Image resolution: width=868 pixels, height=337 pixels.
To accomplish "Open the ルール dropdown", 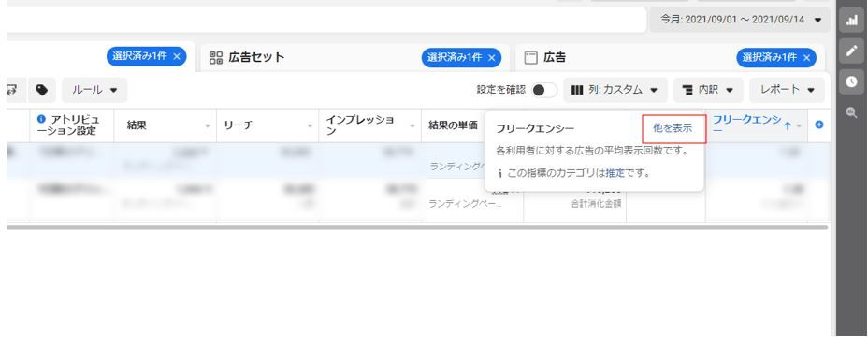I will tap(94, 90).
